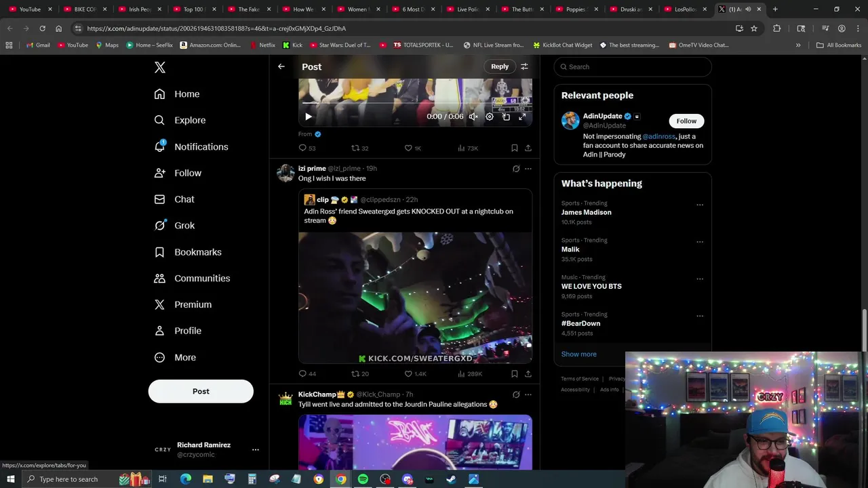
Task: Open Premium in sidebar
Action: (x=183, y=304)
